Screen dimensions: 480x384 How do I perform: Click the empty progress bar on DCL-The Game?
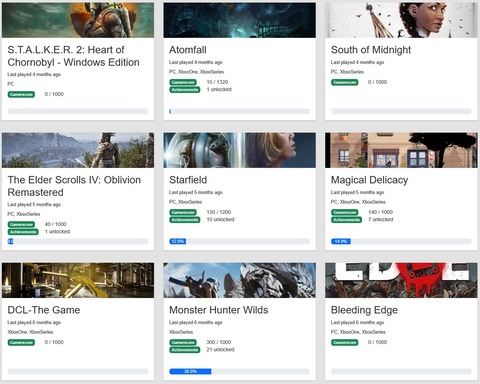coord(78,371)
